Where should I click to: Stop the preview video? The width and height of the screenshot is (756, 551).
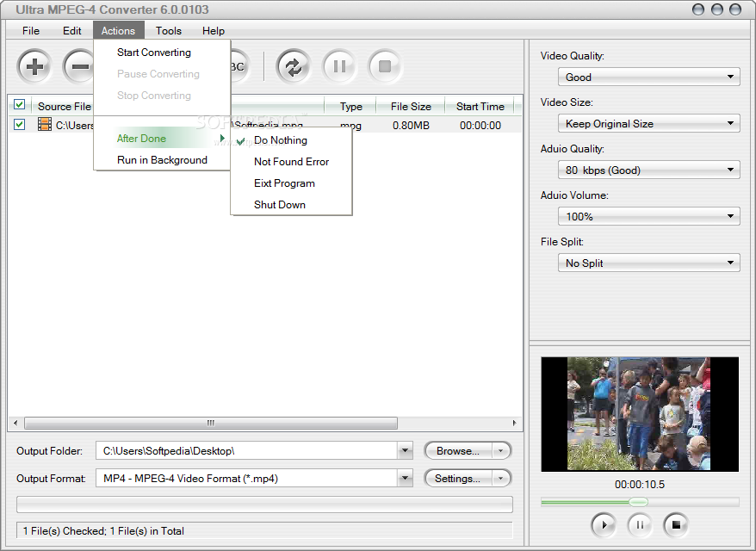[x=676, y=524]
